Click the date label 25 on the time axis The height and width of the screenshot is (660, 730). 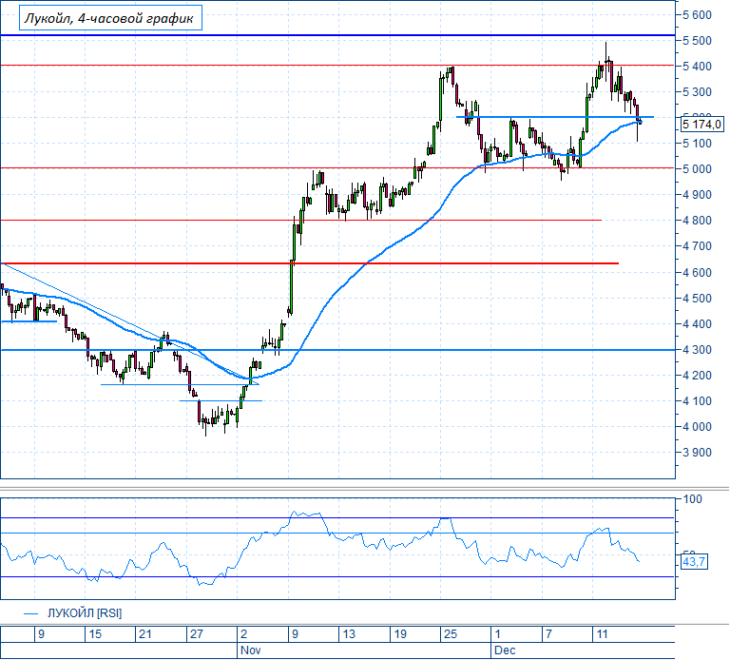click(x=451, y=634)
